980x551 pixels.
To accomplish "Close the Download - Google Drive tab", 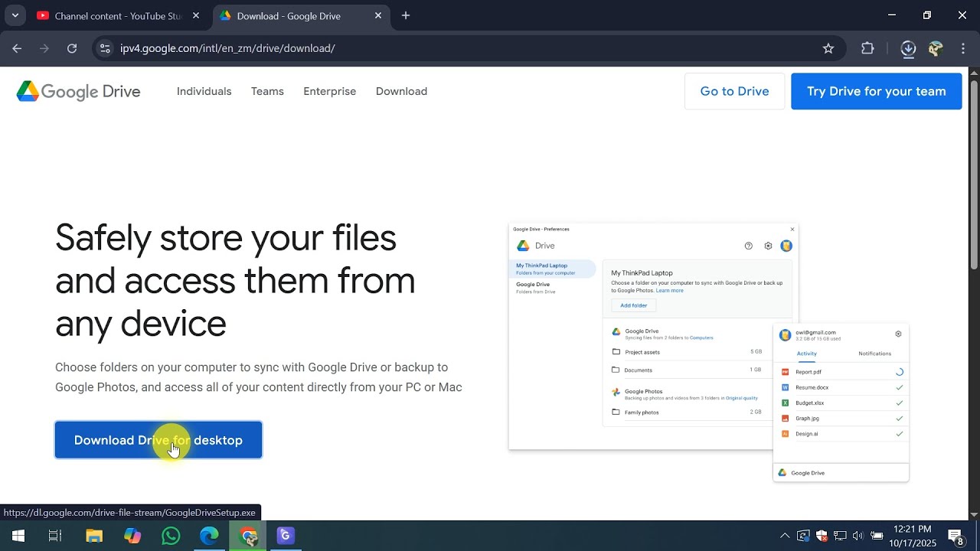I will (378, 15).
